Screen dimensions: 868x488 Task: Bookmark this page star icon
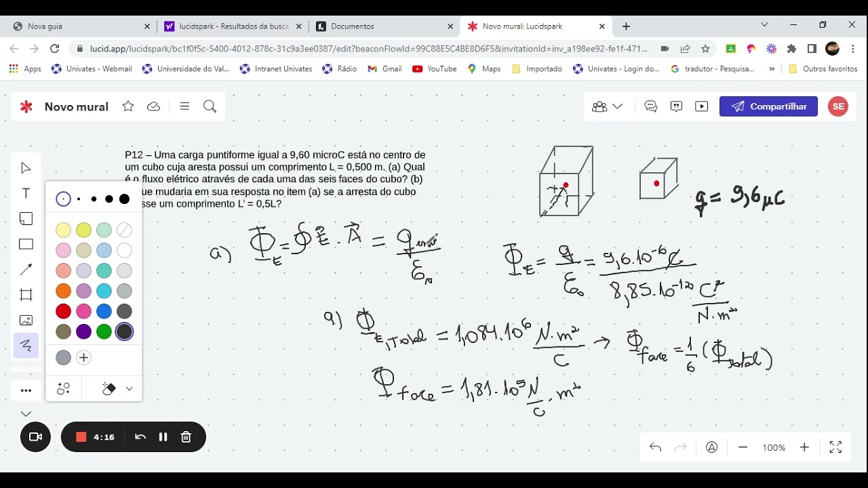[705, 49]
